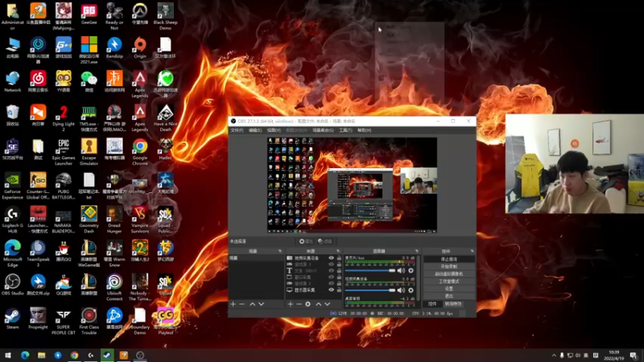Mute the 视频采集设备 audio channel

pos(401,290)
